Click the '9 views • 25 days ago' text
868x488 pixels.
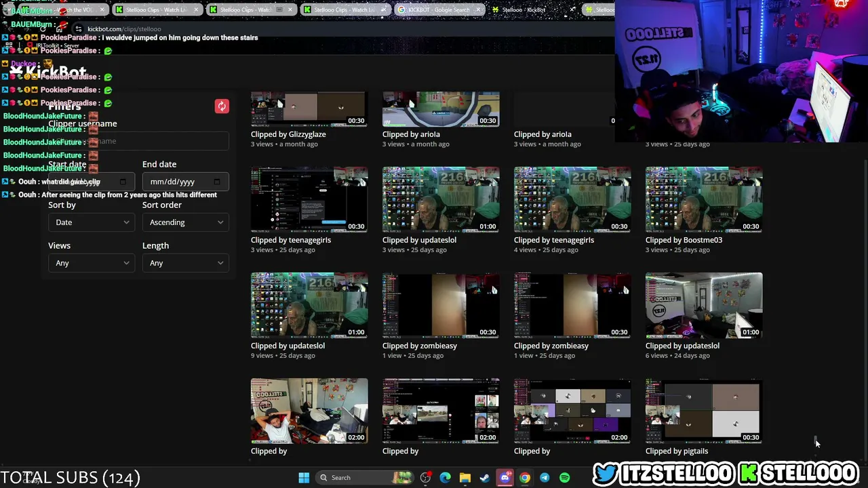pos(283,355)
